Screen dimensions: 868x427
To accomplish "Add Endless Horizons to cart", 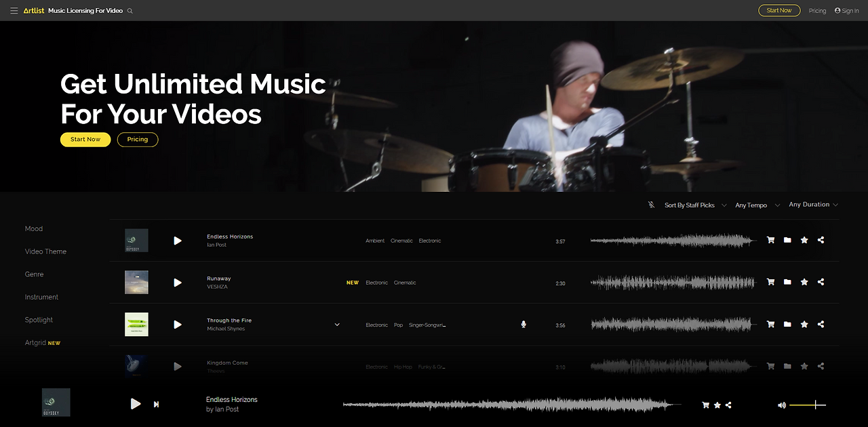I will click(770, 240).
